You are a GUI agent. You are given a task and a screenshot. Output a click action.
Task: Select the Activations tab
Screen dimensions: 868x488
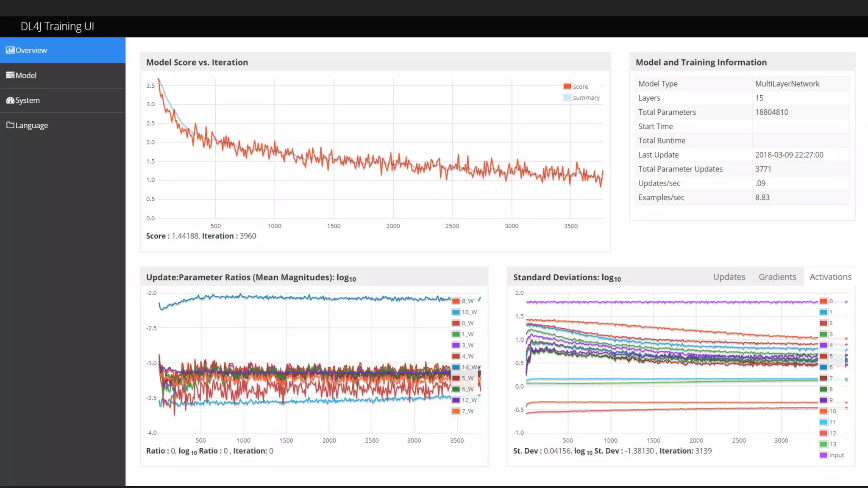pos(830,277)
